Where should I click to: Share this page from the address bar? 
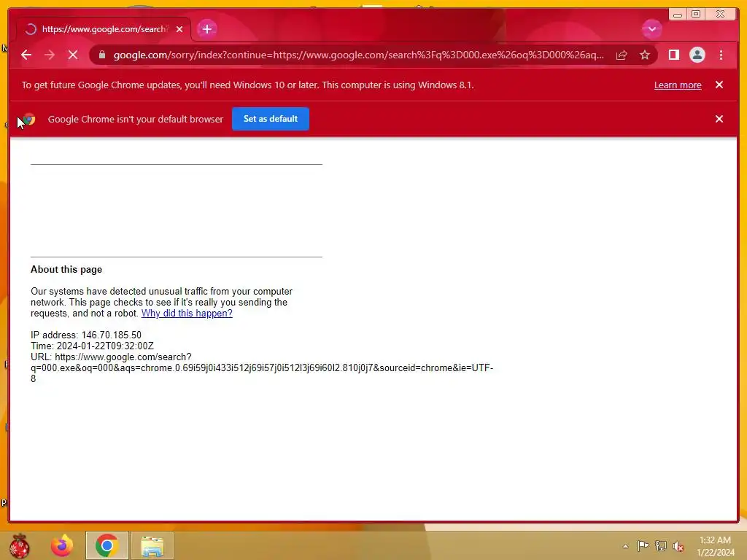(622, 55)
